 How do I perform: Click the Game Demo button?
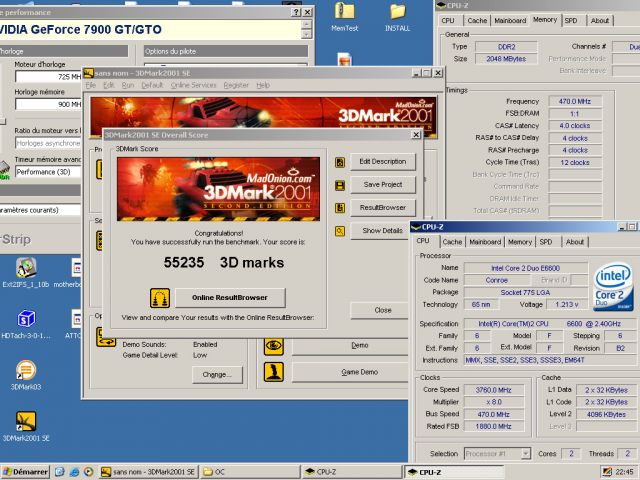pyautogui.click(x=350, y=372)
